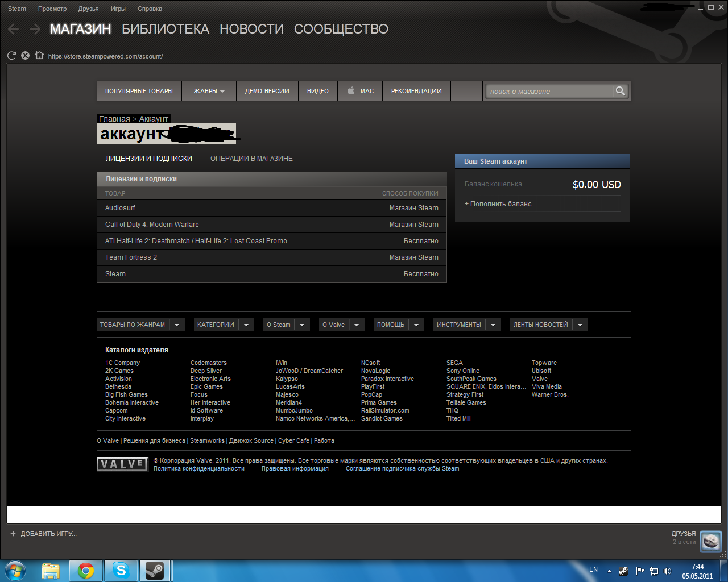Open the Справка menu

[x=150, y=9]
